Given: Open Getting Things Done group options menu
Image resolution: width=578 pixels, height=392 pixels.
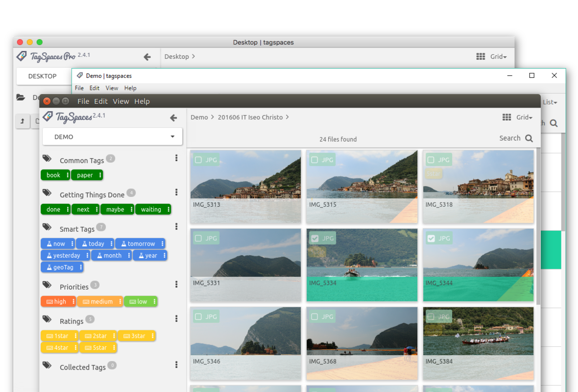Looking at the screenshot, I should [176, 192].
